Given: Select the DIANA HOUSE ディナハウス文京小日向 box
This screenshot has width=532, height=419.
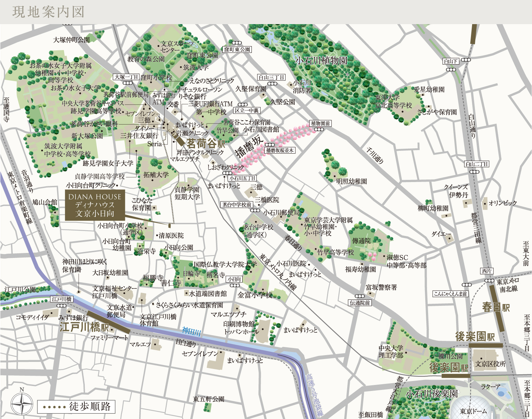Looking at the screenshot, I should coord(95,205).
